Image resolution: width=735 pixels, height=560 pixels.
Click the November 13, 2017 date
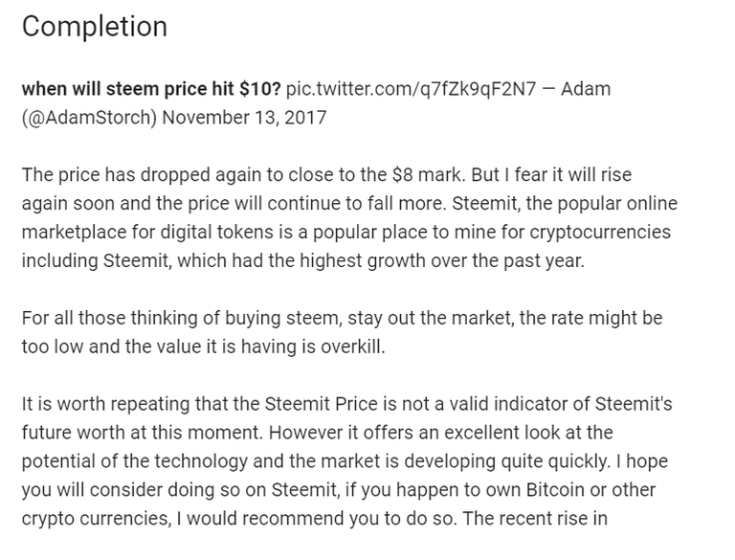point(244,117)
